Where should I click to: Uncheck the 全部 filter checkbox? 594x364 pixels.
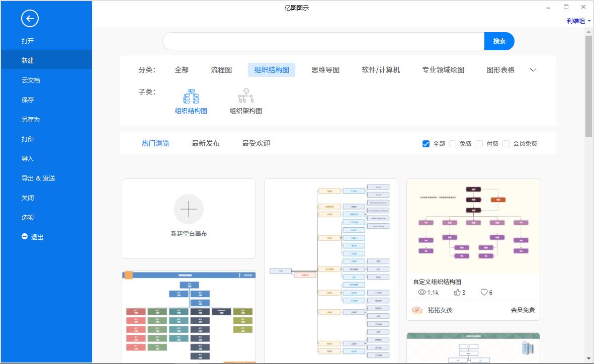pyautogui.click(x=425, y=143)
